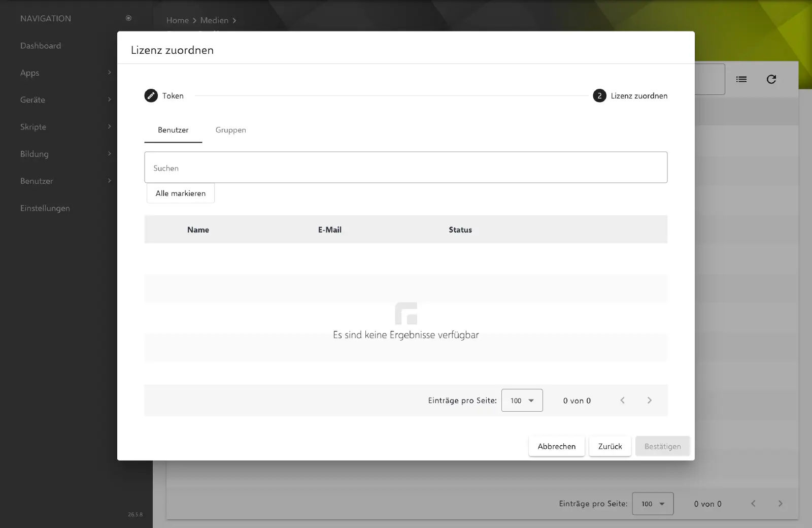This screenshot has height=528, width=812.
Task: Go to next page in dialog pagination
Action: point(650,401)
